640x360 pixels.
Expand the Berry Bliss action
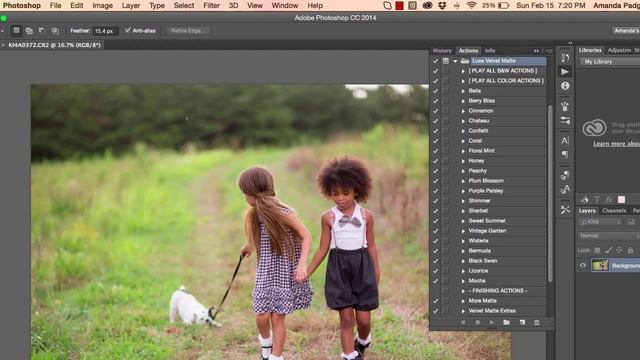pyautogui.click(x=463, y=101)
